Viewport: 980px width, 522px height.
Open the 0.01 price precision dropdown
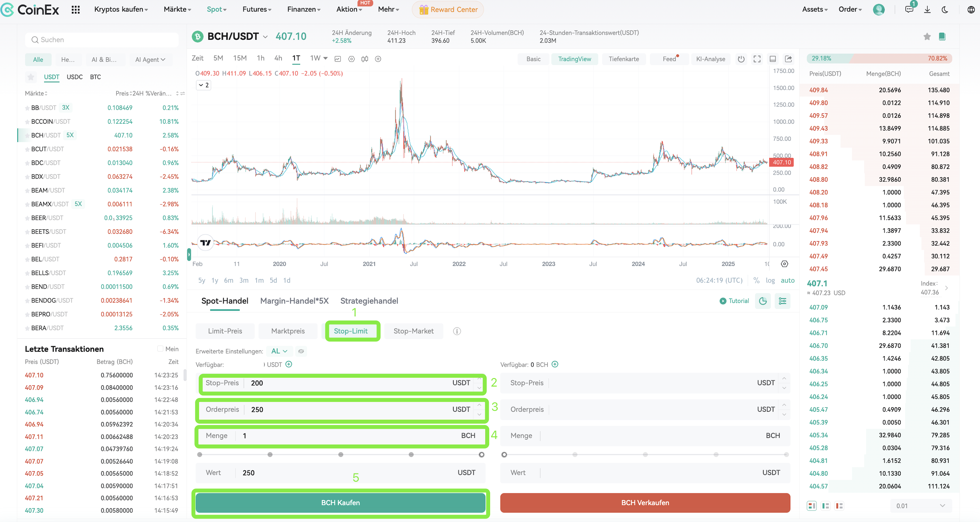pyautogui.click(x=921, y=506)
